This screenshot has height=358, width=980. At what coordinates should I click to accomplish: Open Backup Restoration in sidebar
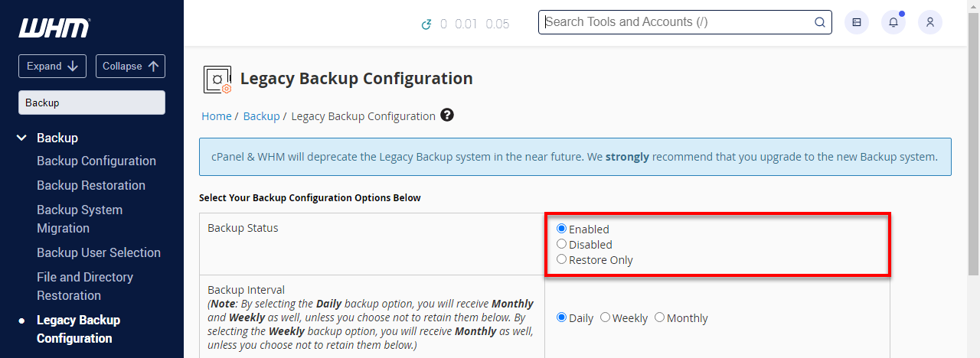click(x=90, y=185)
